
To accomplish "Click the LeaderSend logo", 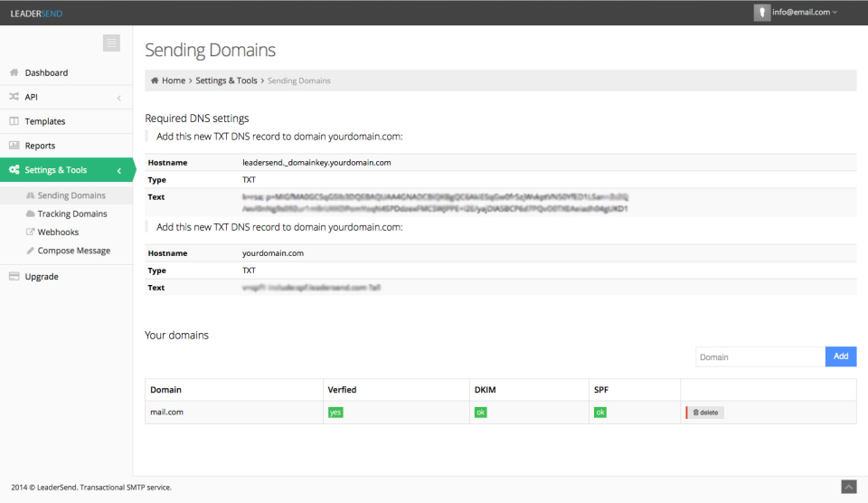I will 37,13.
